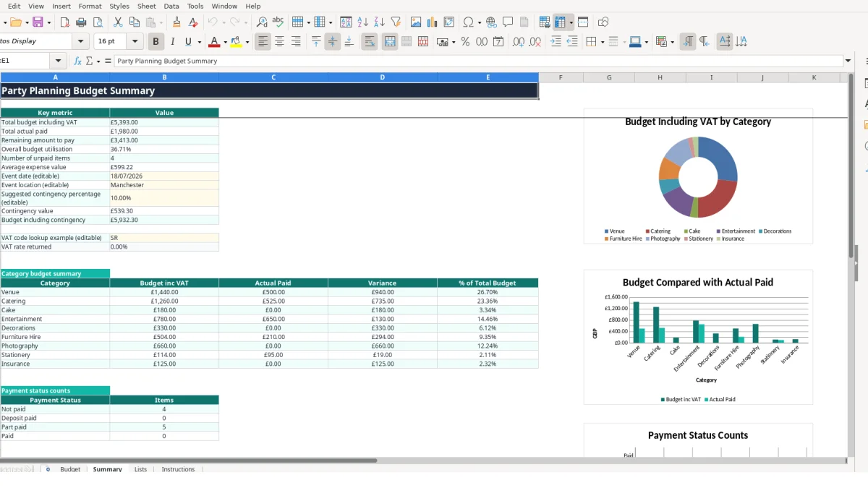Screen dimensions: 868x488
Task: Click the Insert Pivot Table icon
Action: click(449, 22)
